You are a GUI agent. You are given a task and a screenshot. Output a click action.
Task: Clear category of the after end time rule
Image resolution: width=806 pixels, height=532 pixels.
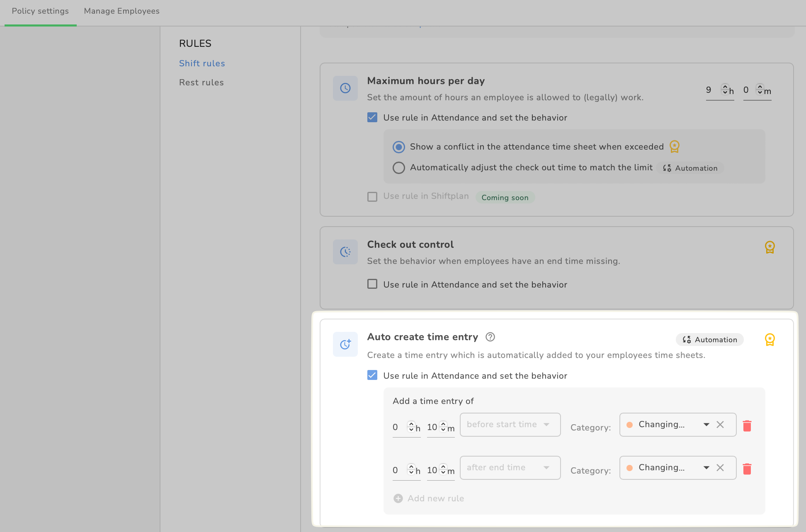tap(720, 468)
